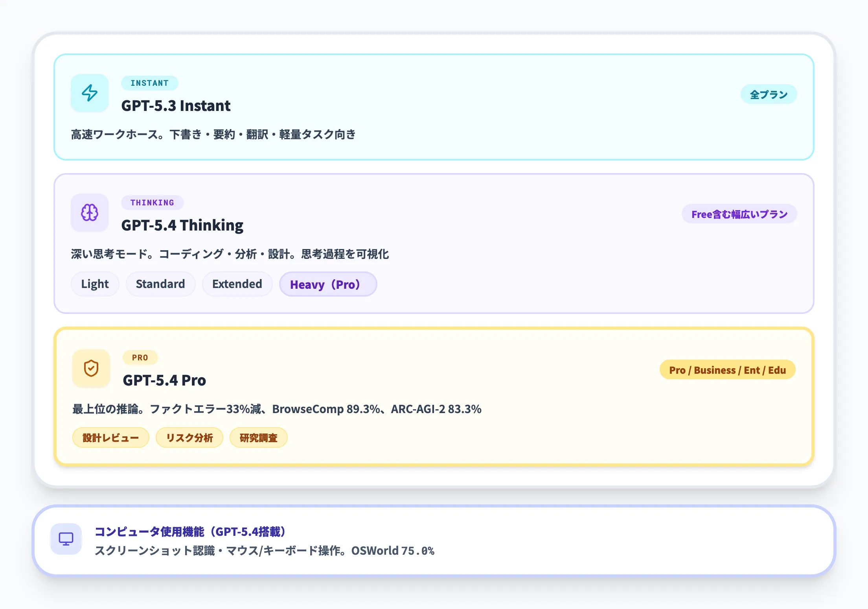Click the lightning bolt Instant icon
The height and width of the screenshot is (609, 868).
(x=90, y=93)
